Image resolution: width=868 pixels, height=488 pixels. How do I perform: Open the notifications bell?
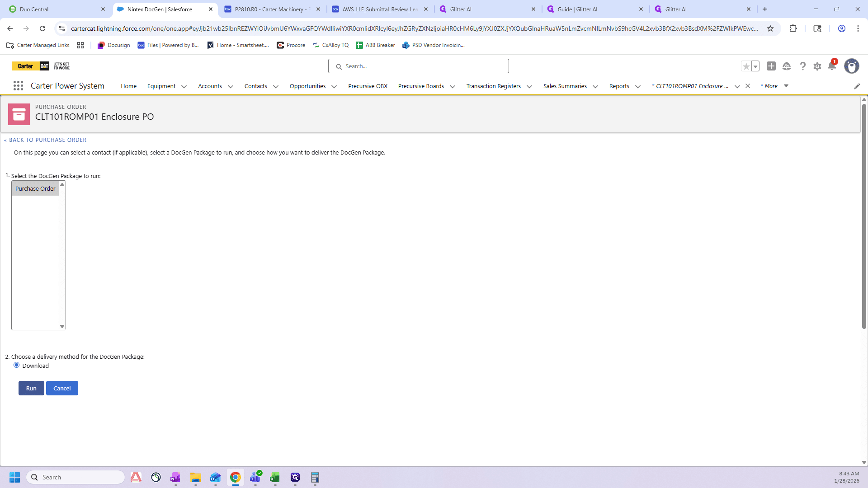coord(832,66)
